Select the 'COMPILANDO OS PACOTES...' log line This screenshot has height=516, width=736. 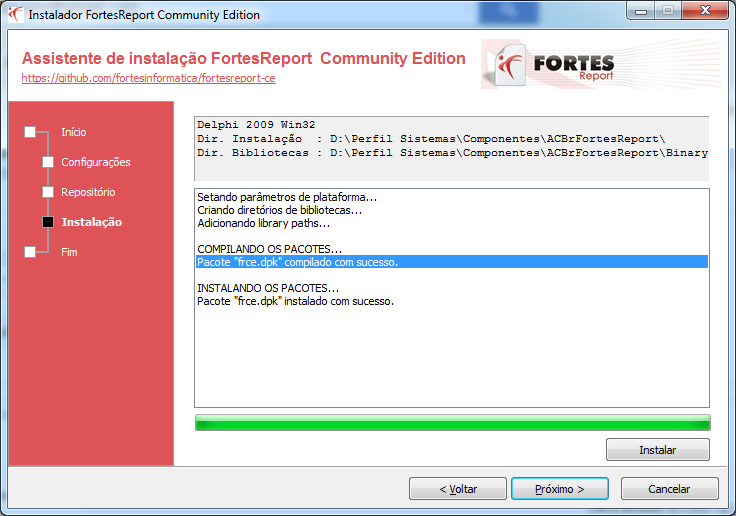(269, 249)
